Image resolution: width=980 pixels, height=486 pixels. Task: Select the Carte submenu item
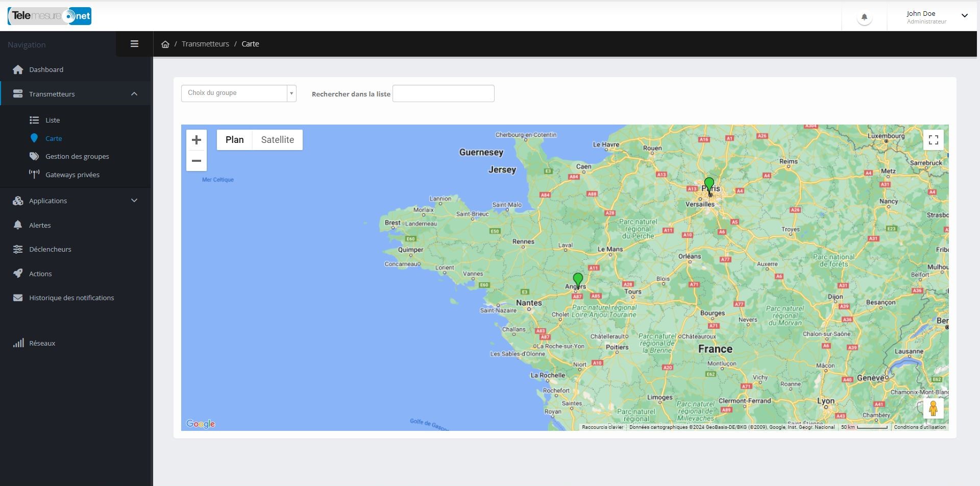pos(54,138)
